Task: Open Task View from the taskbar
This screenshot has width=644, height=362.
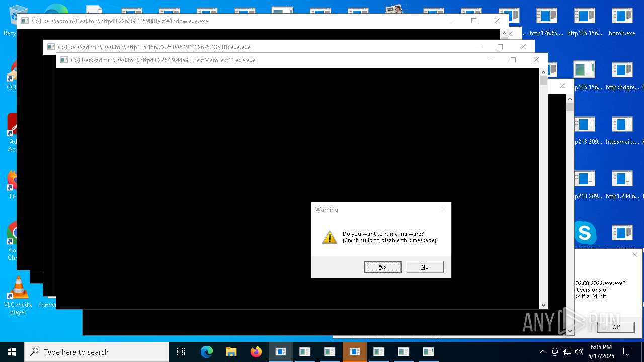Action: point(181,352)
